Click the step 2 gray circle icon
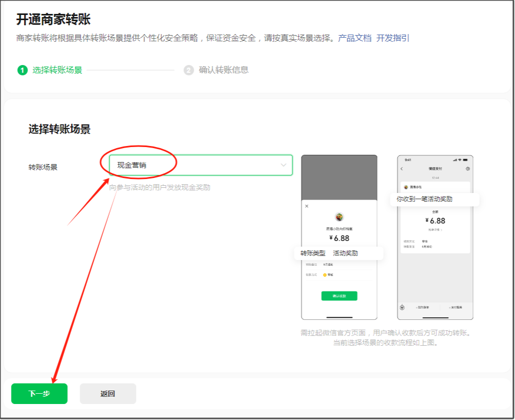The image size is (515, 420). point(189,70)
